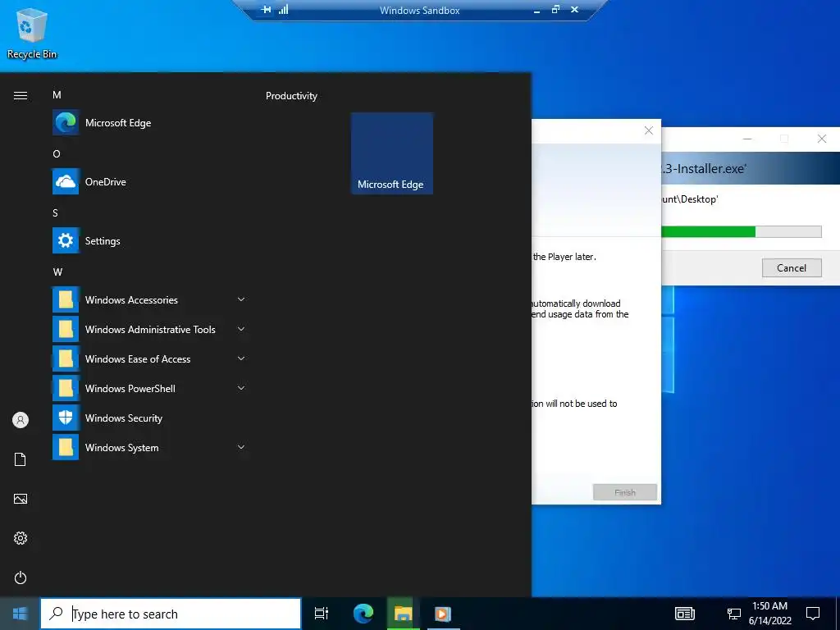Expand Windows Administrative Tools chevron
The width and height of the screenshot is (840, 630).
(x=241, y=329)
